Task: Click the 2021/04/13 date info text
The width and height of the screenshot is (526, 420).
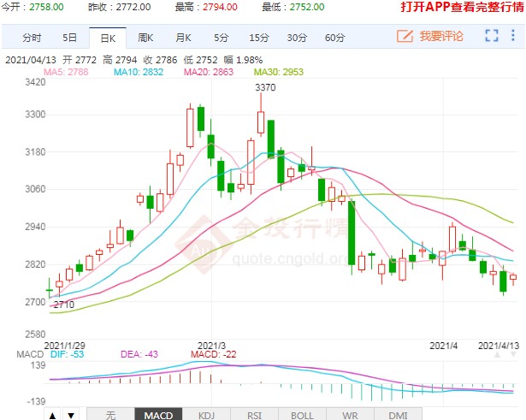Action: pyautogui.click(x=31, y=60)
